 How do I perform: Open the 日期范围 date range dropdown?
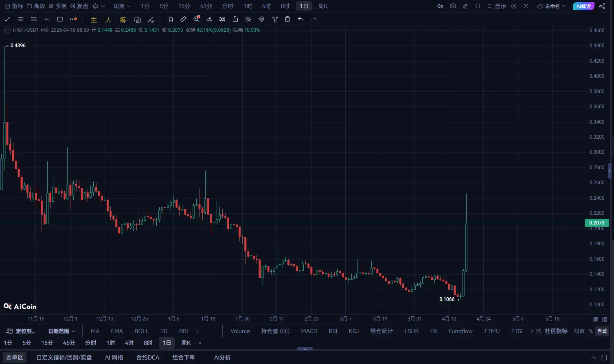pos(62,331)
